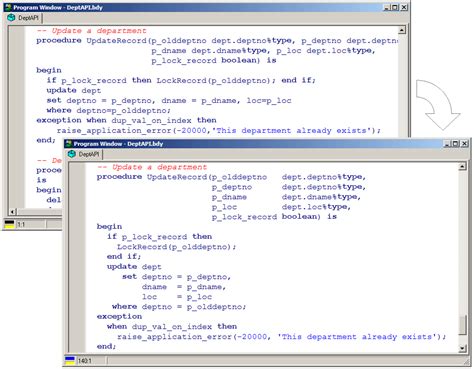474x369 pixels.
Task: Click the front window title 'Program Window - DeptAPI.bdy'
Action: pos(118,144)
